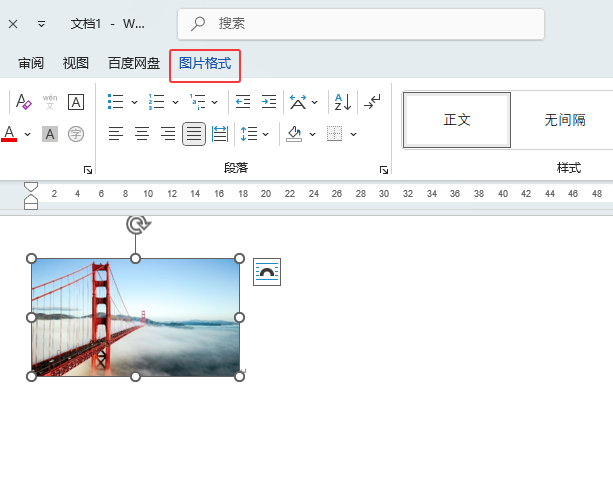This screenshot has height=483, width=613.
Task: Expand the multilevel list dropdown
Action: [x=215, y=102]
